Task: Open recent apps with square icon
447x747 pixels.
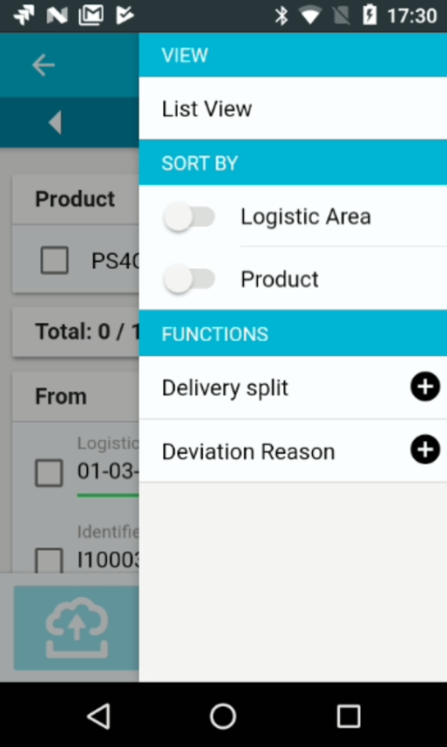Action: click(x=348, y=716)
